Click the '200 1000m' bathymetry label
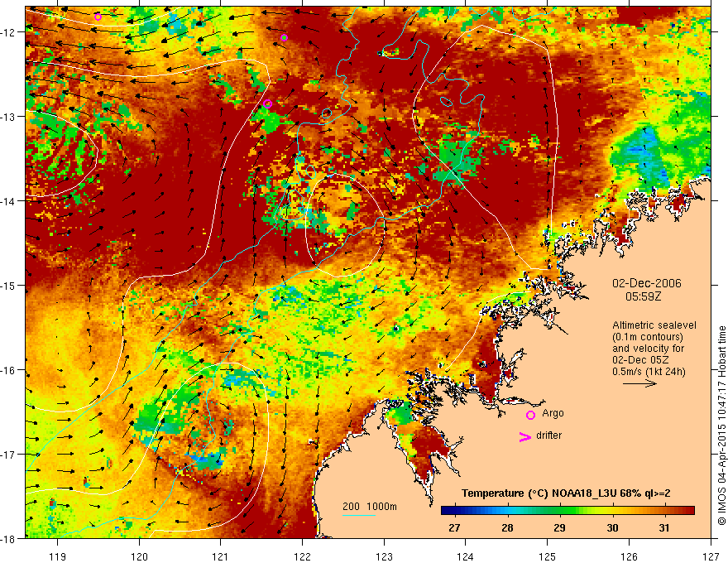Image resolution: width=728 pixels, height=563 pixels. tap(370, 507)
